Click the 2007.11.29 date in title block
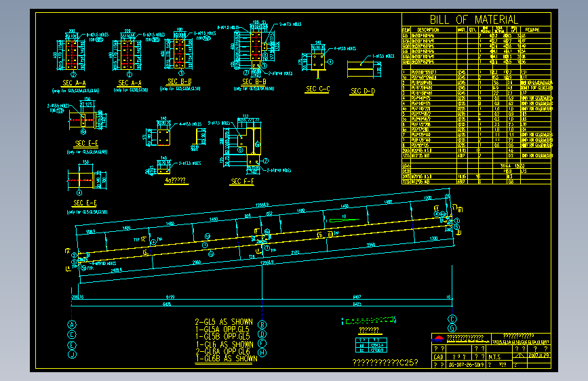The image size is (588, 381). [x=539, y=355]
